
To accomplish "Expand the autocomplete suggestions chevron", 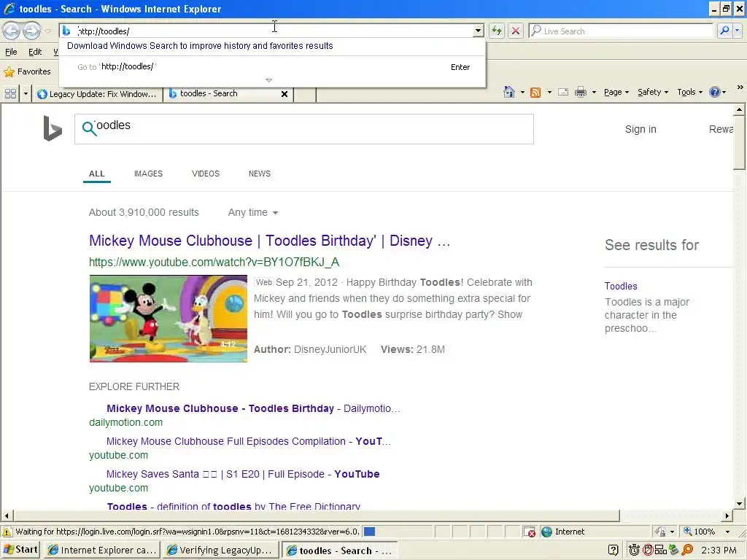I will coord(268,80).
